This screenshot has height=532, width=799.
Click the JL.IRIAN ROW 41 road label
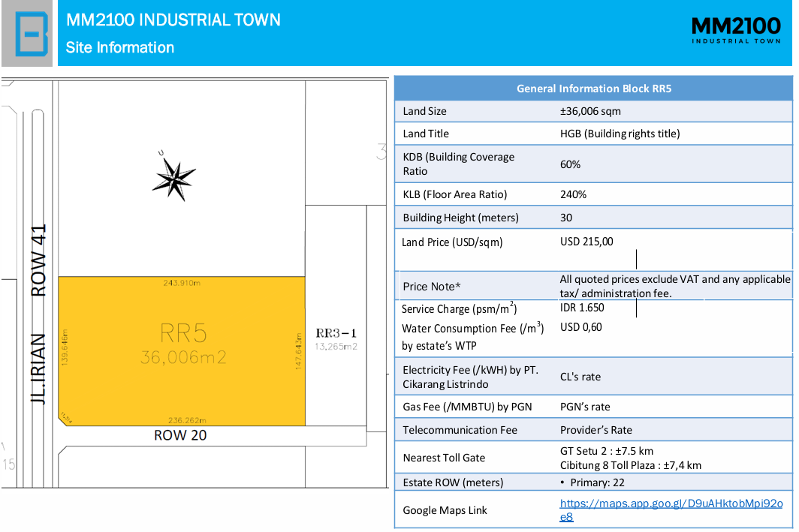(38, 314)
